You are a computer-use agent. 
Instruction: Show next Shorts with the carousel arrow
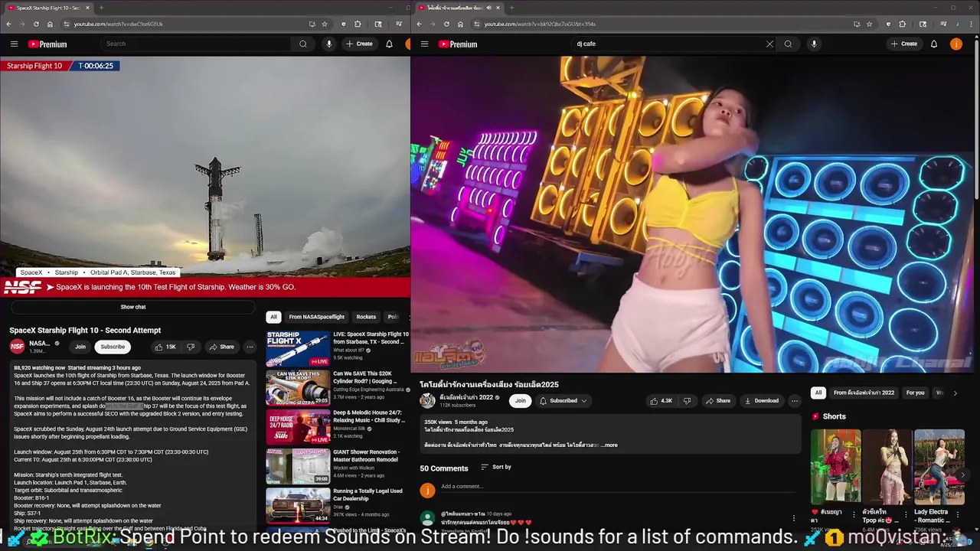point(963,475)
